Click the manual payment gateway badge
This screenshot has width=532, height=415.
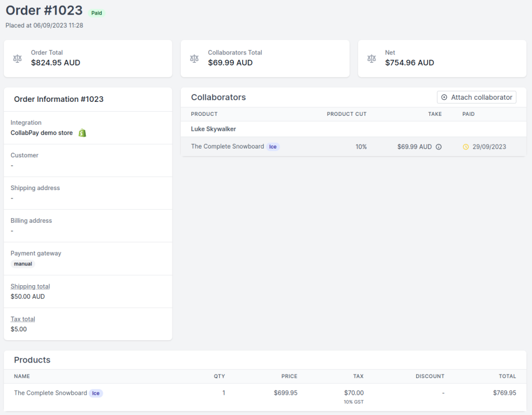pyautogui.click(x=23, y=264)
